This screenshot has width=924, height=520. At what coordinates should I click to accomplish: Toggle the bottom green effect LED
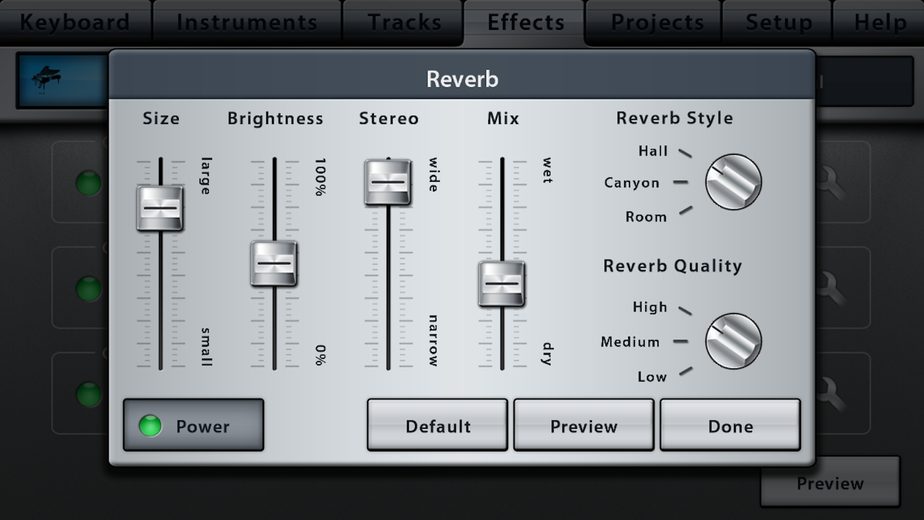point(88,394)
